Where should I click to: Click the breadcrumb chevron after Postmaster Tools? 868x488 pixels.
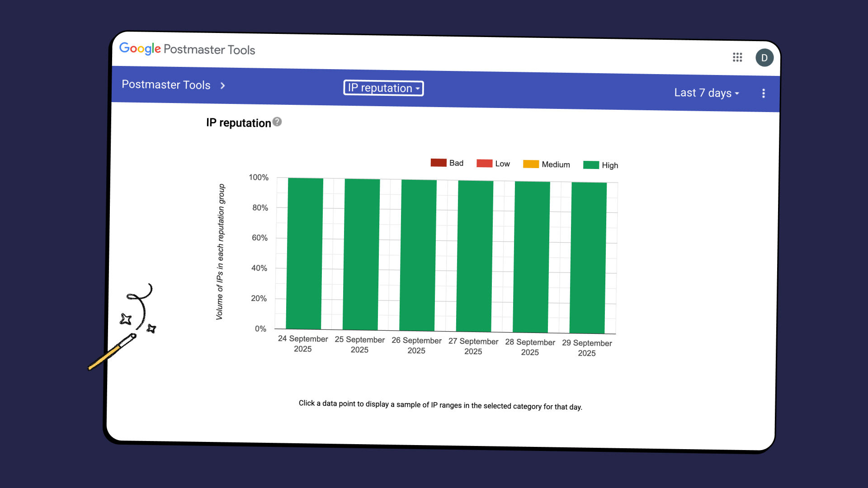pos(222,85)
